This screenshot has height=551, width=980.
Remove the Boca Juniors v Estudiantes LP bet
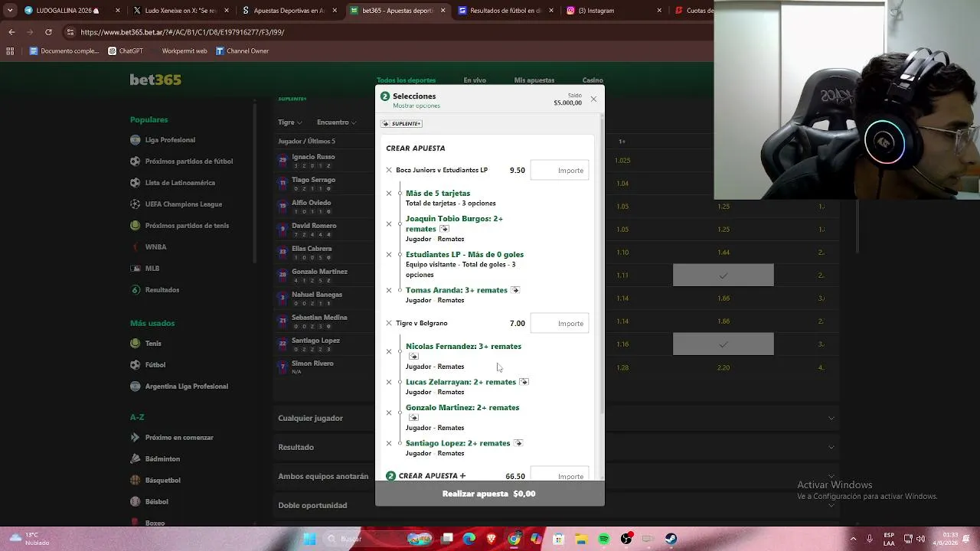(389, 170)
